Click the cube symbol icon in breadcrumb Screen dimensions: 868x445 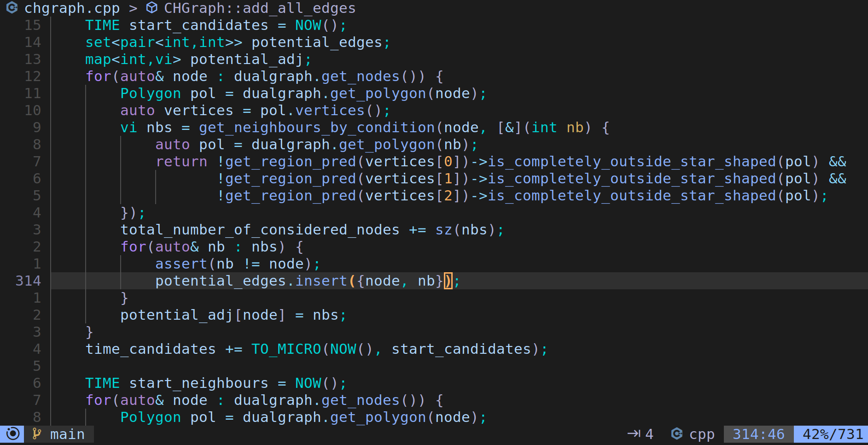[151, 8]
